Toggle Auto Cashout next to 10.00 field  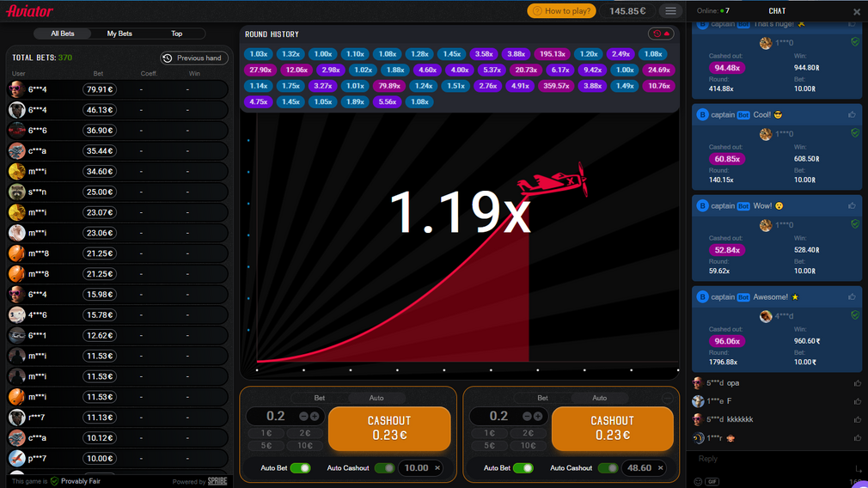[x=384, y=468]
